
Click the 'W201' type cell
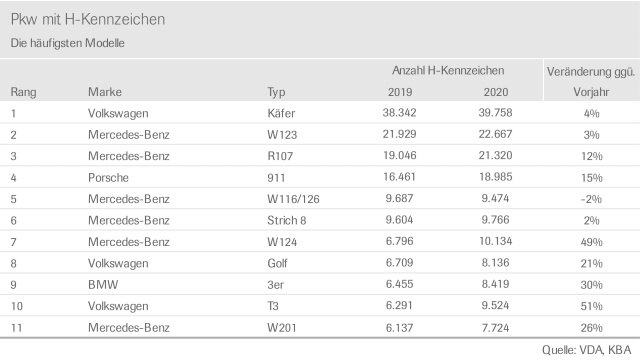click(x=282, y=328)
